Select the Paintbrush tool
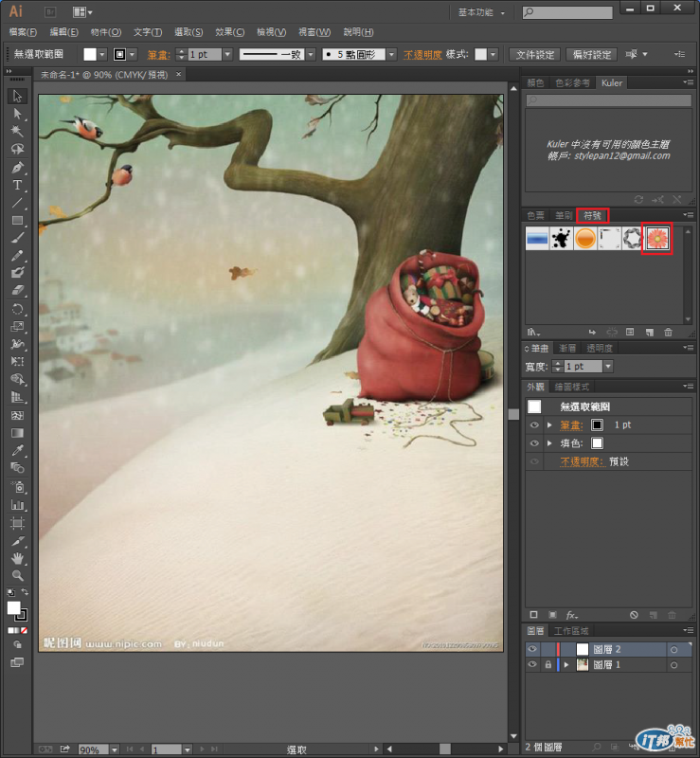Screen dimensions: 700x758 (17, 238)
